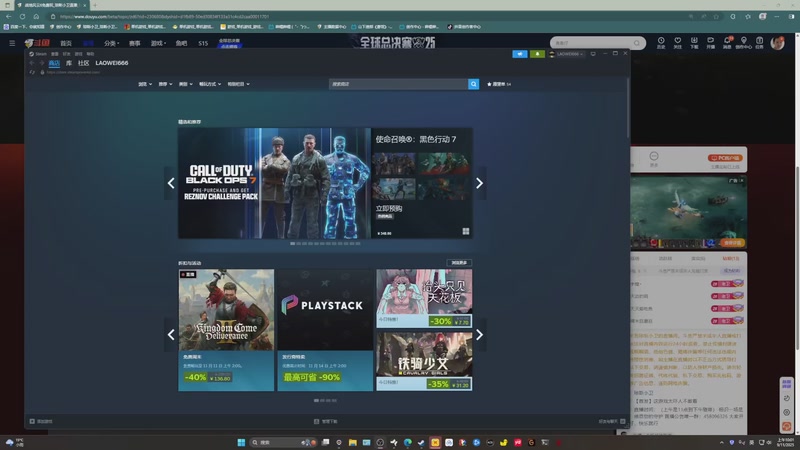Open Douyu hamburger menu icon

point(12,43)
